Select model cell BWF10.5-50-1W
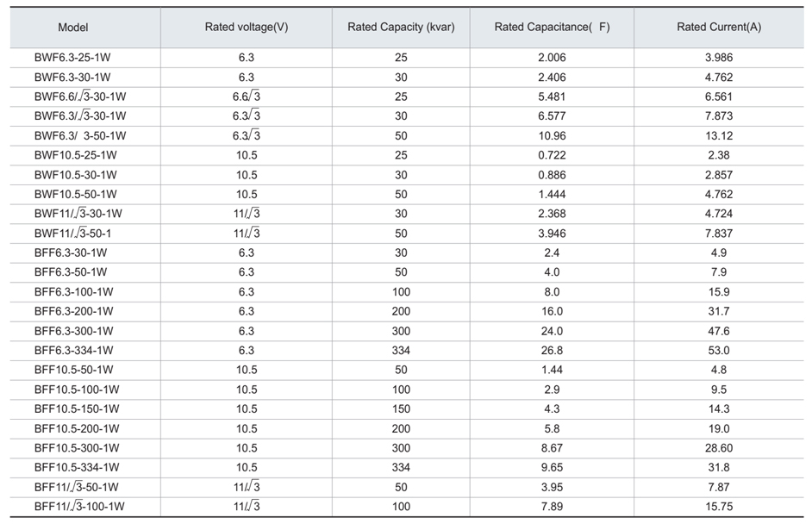 (76, 194)
